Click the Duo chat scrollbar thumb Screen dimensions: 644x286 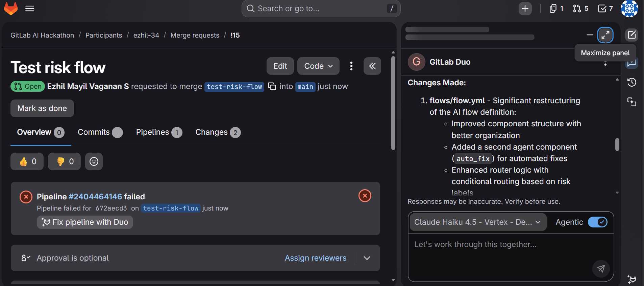click(617, 145)
